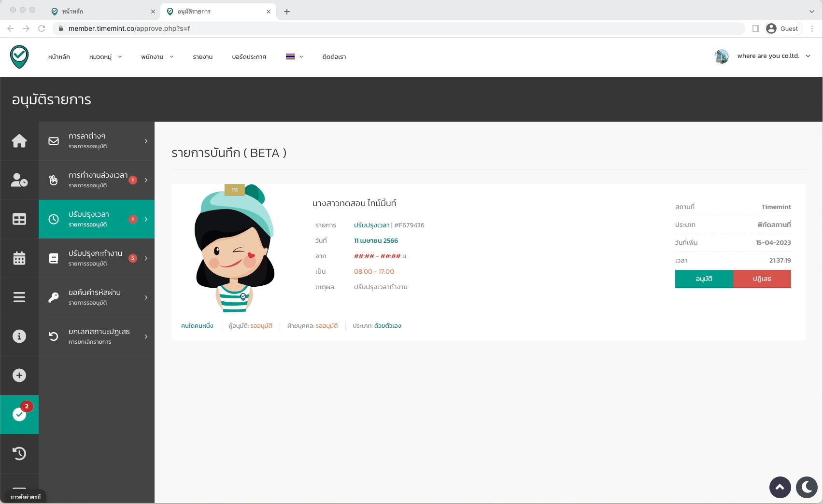
Task: Expand the หมวดหมู่ dropdown menu
Action: point(105,57)
